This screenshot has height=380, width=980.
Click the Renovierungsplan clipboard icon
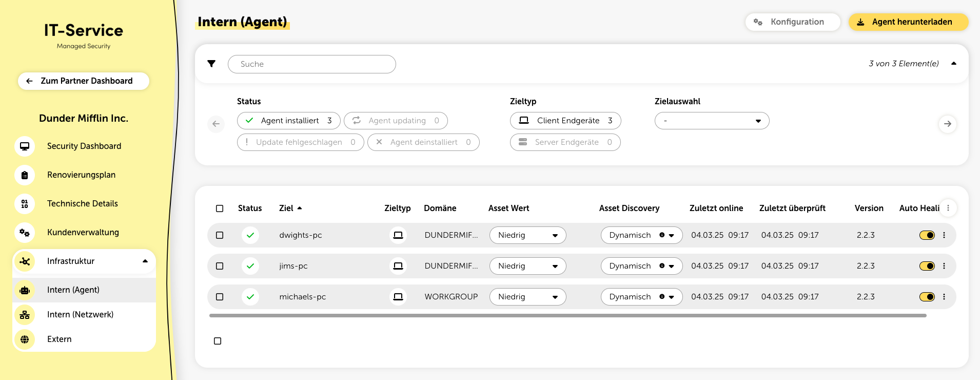pyautogui.click(x=25, y=175)
